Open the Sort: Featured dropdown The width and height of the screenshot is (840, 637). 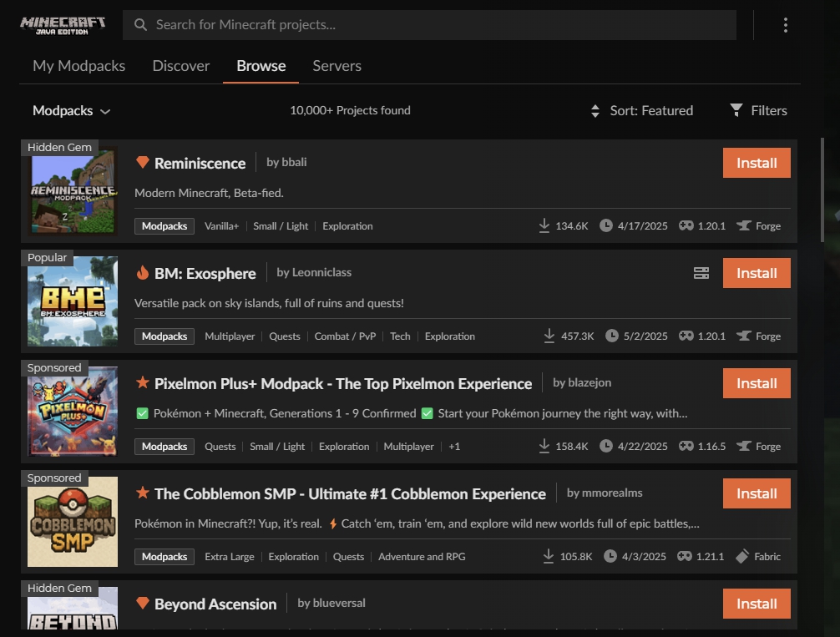[642, 111]
